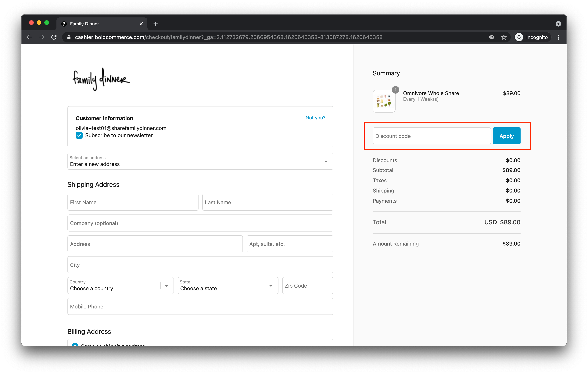Click the City input field
Screen dimensions: 588x374
click(x=200, y=265)
